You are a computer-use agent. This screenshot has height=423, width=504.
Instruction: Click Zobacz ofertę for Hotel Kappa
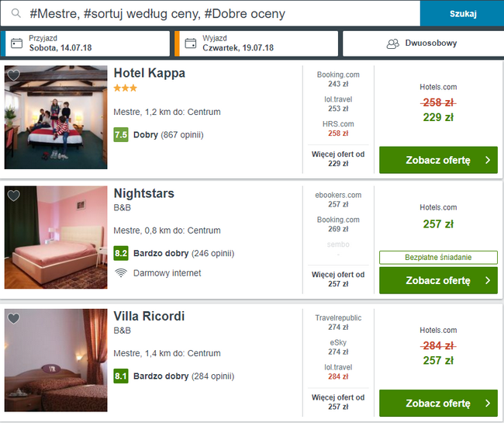[438, 160]
